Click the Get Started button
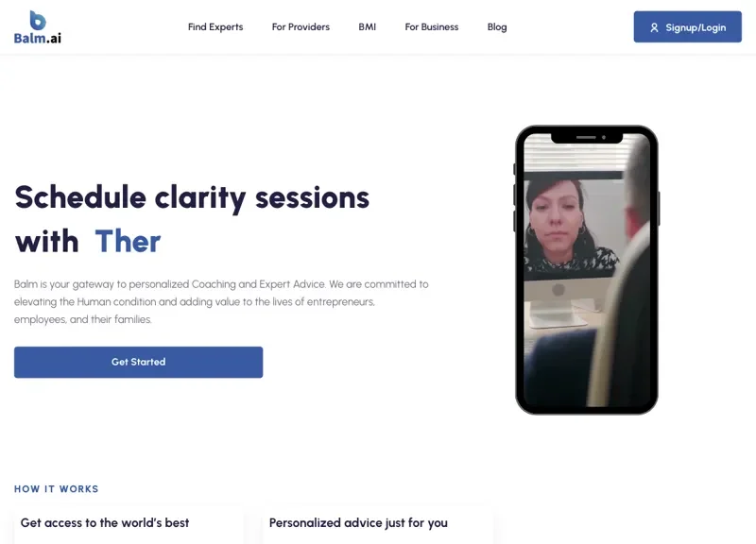This screenshot has height=544, width=756. click(138, 362)
